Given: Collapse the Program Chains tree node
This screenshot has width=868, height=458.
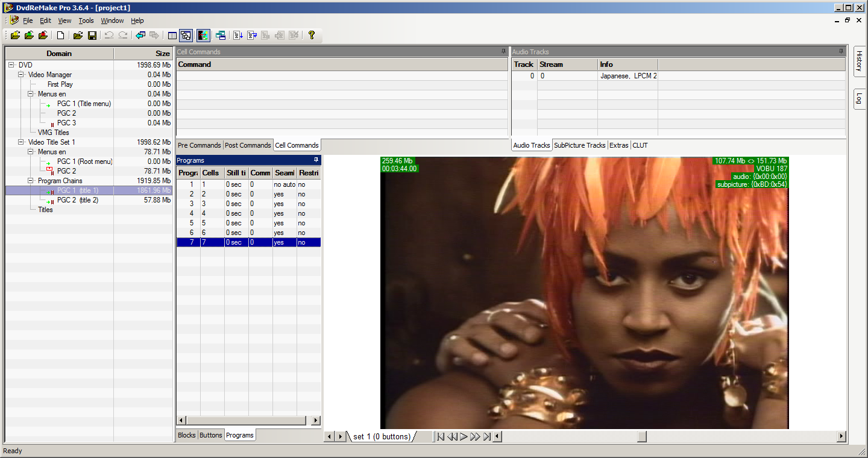Looking at the screenshot, I should point(31,181).
